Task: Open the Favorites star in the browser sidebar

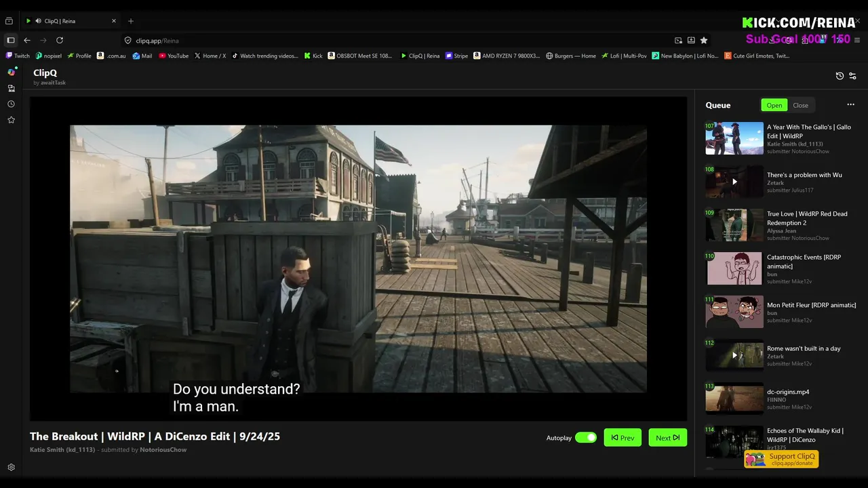Action: tap(12, 120)
